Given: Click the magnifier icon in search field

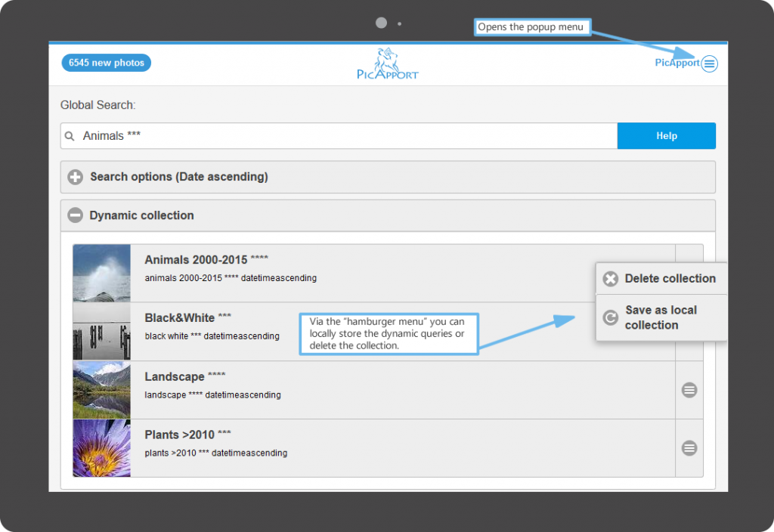Looking at the screenshot, I should (70, 137).
